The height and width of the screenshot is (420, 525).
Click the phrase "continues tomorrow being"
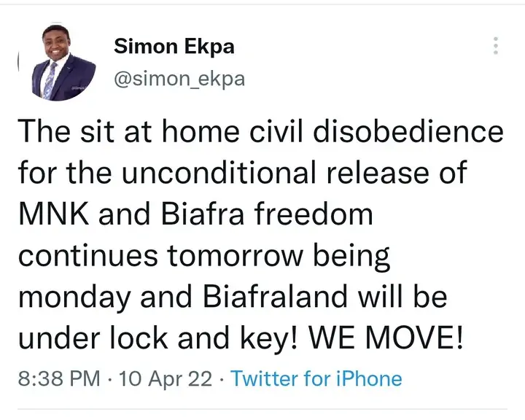204,256
